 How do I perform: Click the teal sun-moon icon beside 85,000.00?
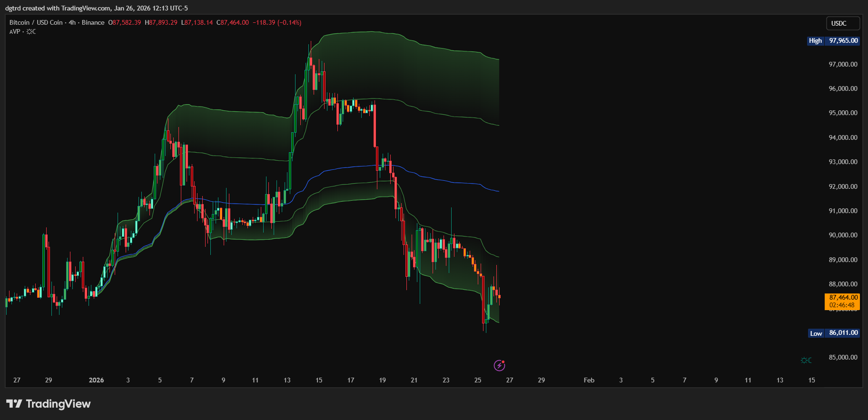pyautogui.click(x=806, y=360)
